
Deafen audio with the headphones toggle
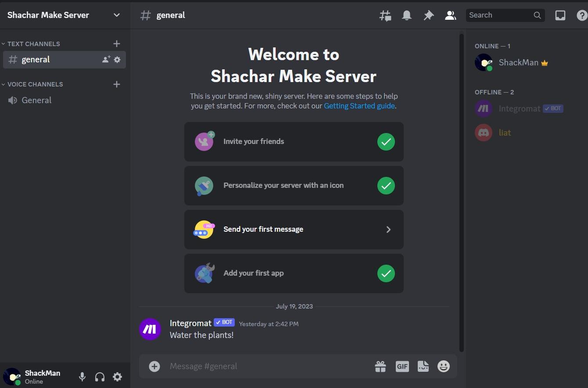[100, 377]
